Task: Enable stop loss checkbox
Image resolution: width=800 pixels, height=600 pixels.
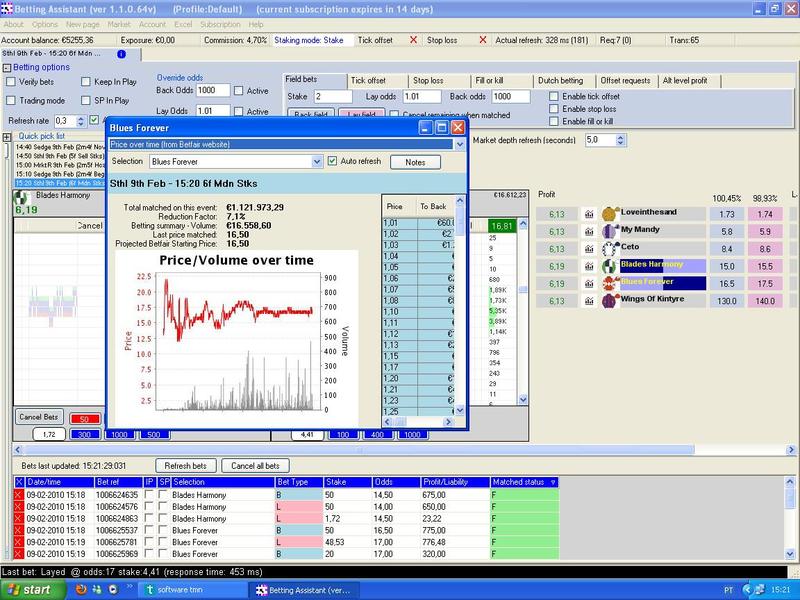Action: click(554, 109)
